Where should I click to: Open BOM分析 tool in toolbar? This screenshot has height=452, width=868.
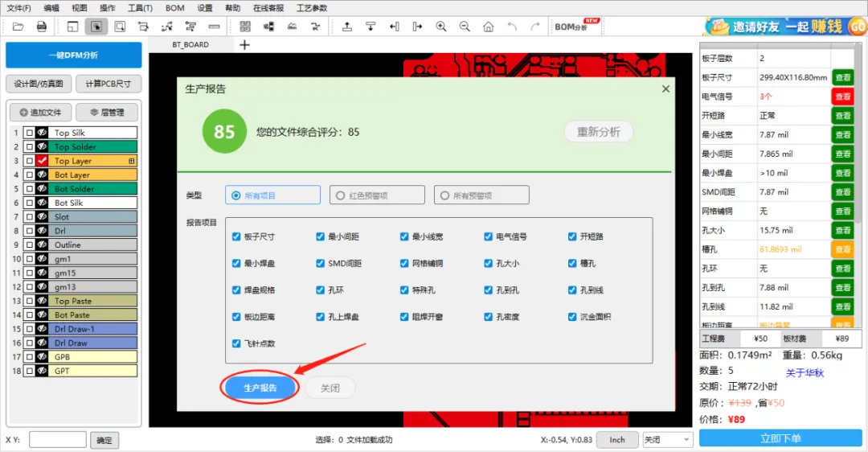[576, 26]
